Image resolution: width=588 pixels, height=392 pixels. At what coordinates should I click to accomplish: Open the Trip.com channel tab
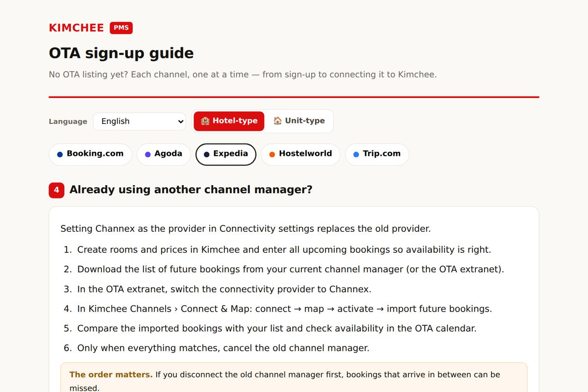(x=377, y=154)
